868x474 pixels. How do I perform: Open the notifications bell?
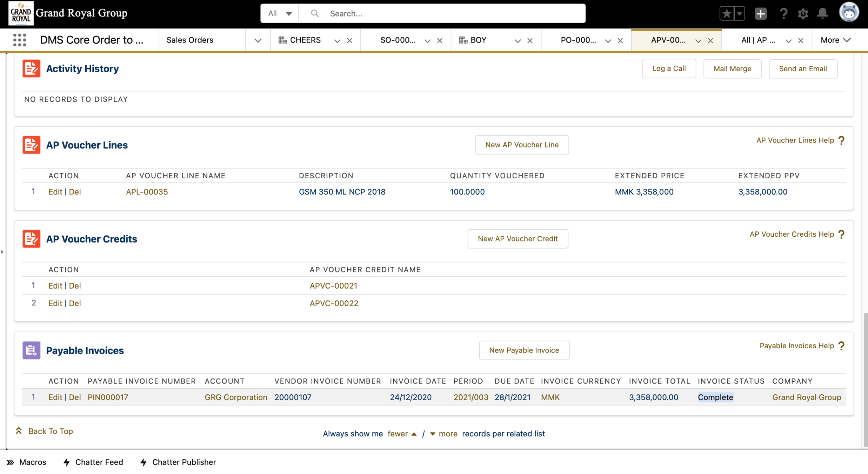tap(822, 13)
